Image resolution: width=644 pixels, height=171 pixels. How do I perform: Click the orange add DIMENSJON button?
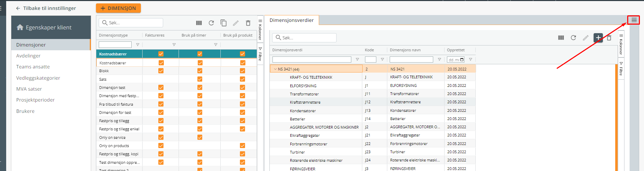[118, 8]
